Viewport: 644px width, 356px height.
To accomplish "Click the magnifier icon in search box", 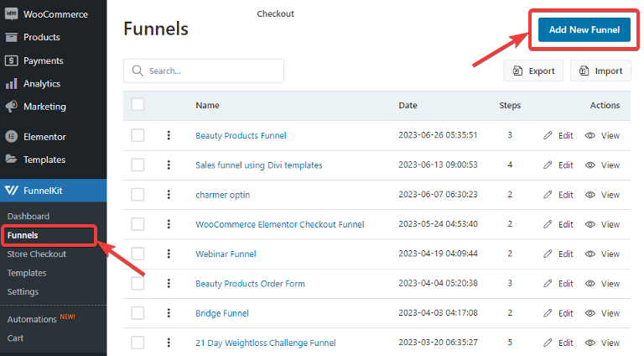I will click(138, 71).
